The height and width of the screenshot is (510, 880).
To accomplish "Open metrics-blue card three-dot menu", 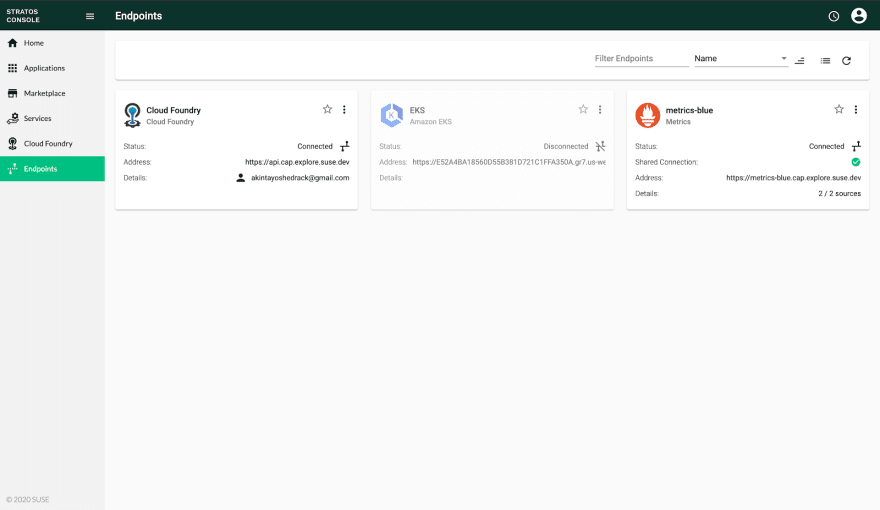I will point(856,109).
